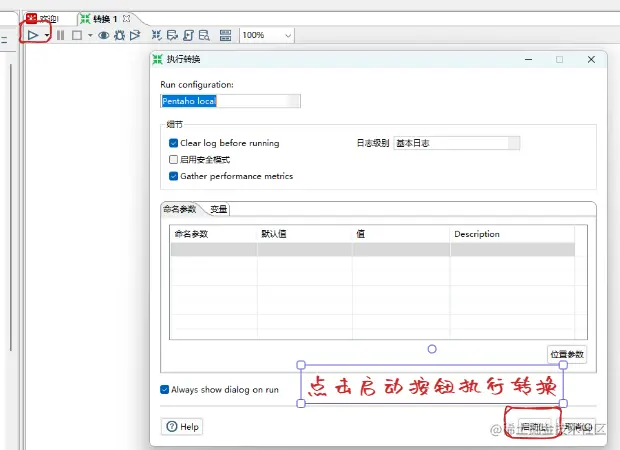Image resolution: width=620 pixels, height=450 pixels.
Task: Click the 值 column header
Action: pyautogui.click(x=401, y=234)
